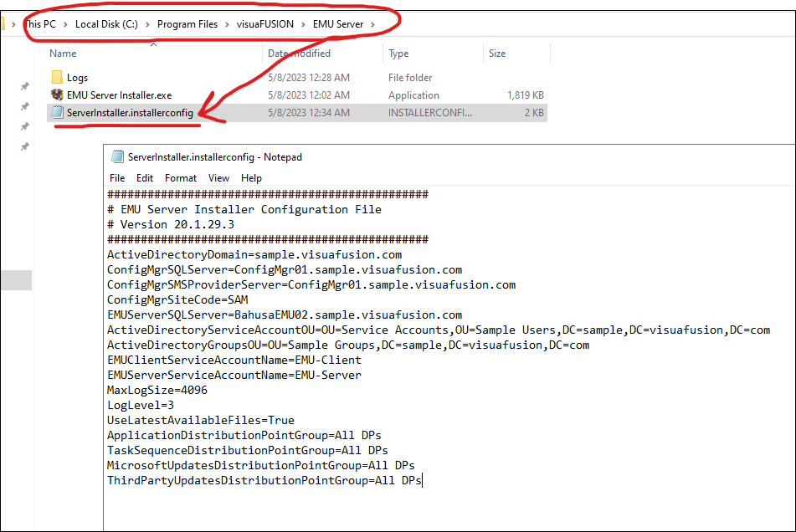Click the UseLatestAvailableFiles=True line

coord(201,421)
